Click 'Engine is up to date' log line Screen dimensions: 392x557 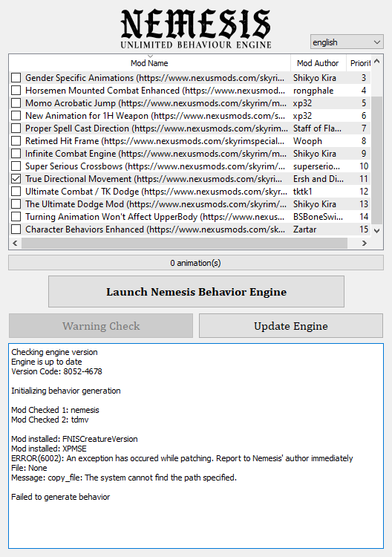click(x=47, y=362)
